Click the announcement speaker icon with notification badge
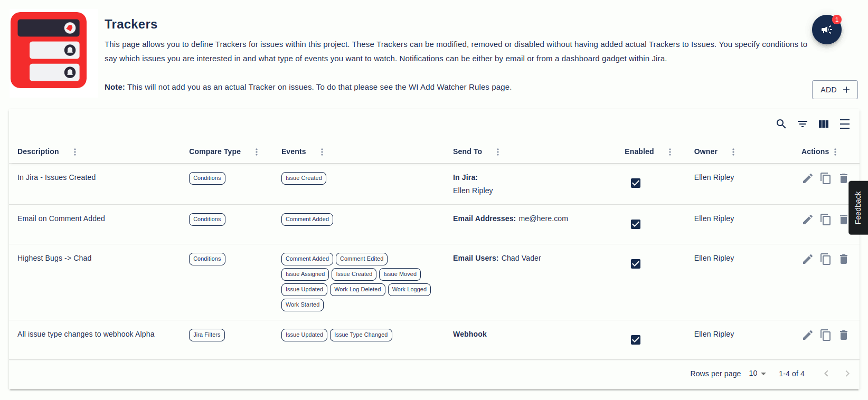Screen dimensions: 868x400 (x=827, y=30)
